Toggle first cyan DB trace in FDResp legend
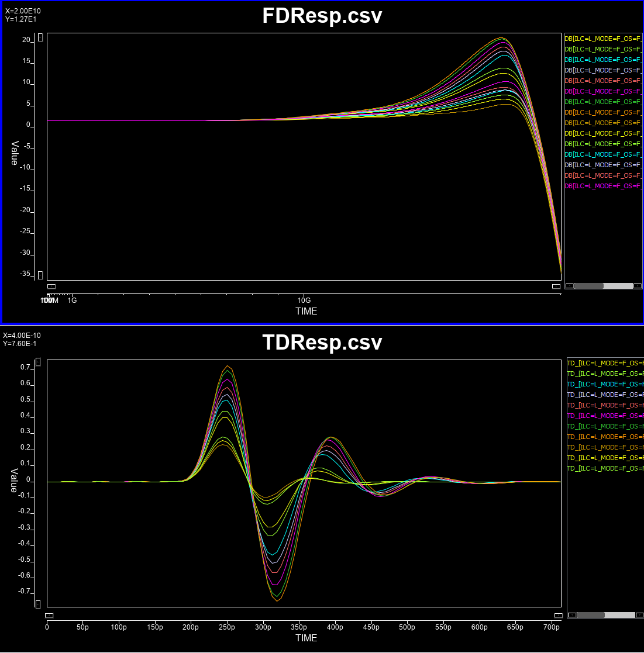The height and width of the screenshot is (653, 644). (602, 59)
